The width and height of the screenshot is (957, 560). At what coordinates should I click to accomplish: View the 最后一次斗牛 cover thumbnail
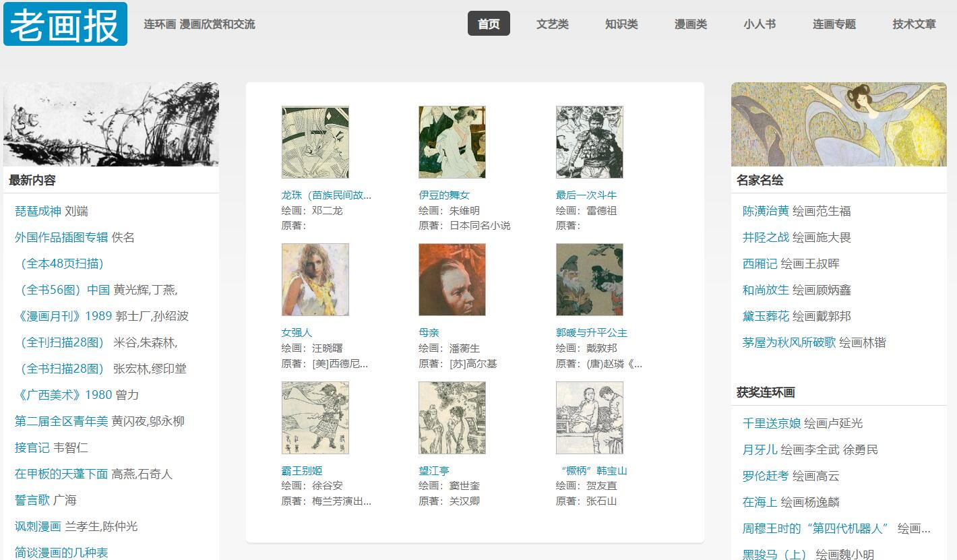point(590,142)
